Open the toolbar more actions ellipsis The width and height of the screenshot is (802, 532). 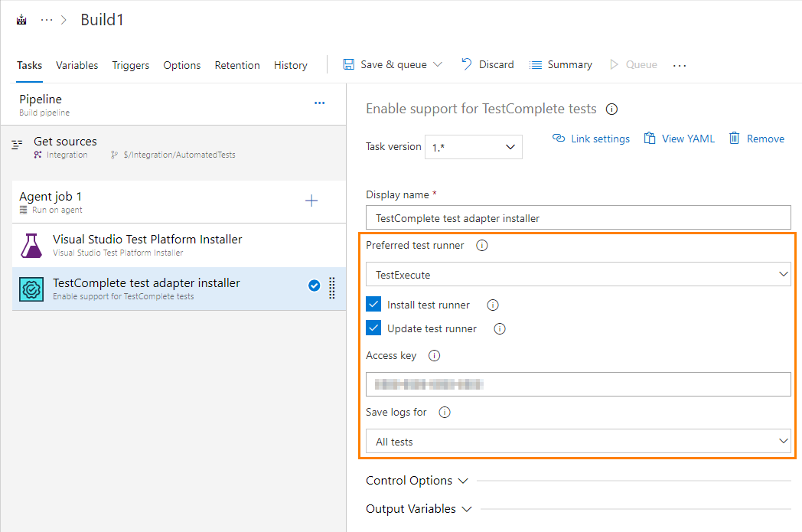tap(680, 66)
